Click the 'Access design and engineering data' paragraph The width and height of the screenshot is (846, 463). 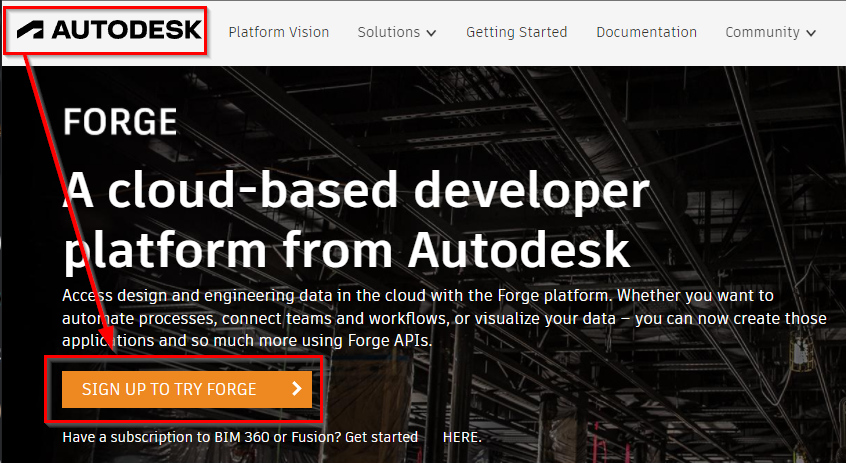pos(444,318)
